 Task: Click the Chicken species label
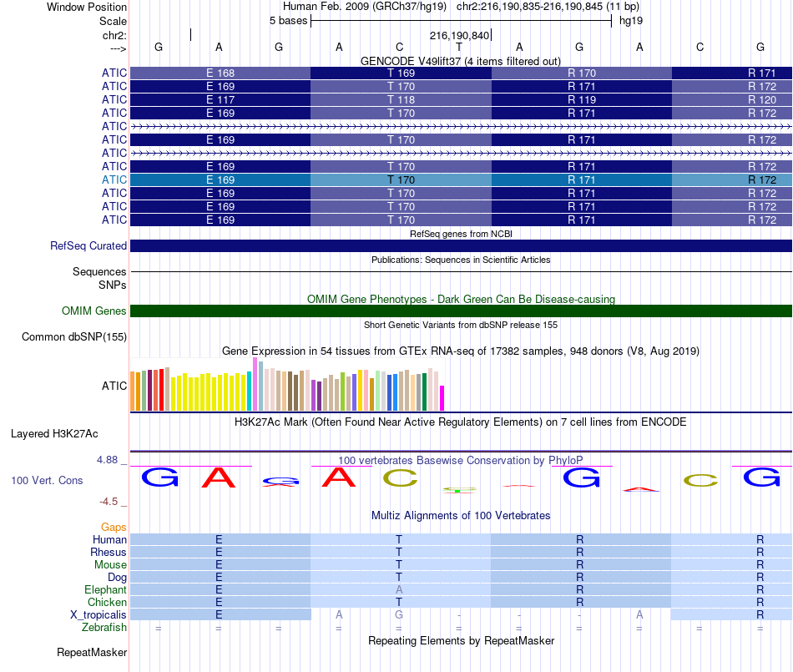click(107, 602)
